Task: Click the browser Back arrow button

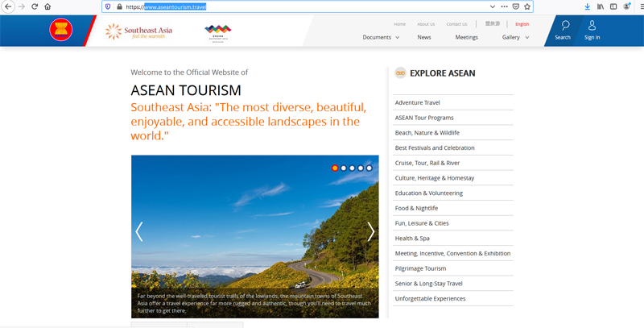Action: coord(8,6)
